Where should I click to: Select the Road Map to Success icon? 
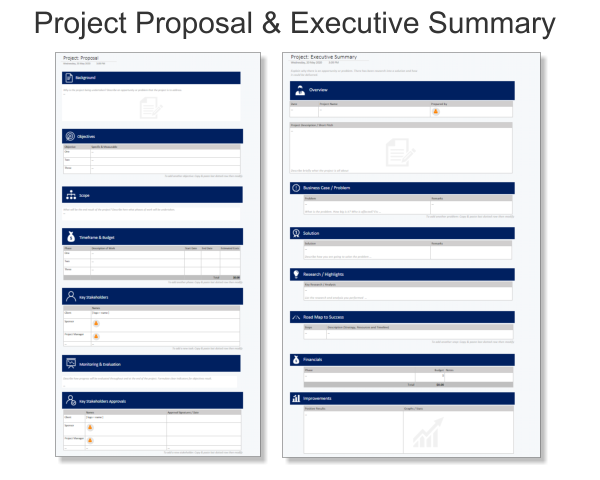coord(296,317)
